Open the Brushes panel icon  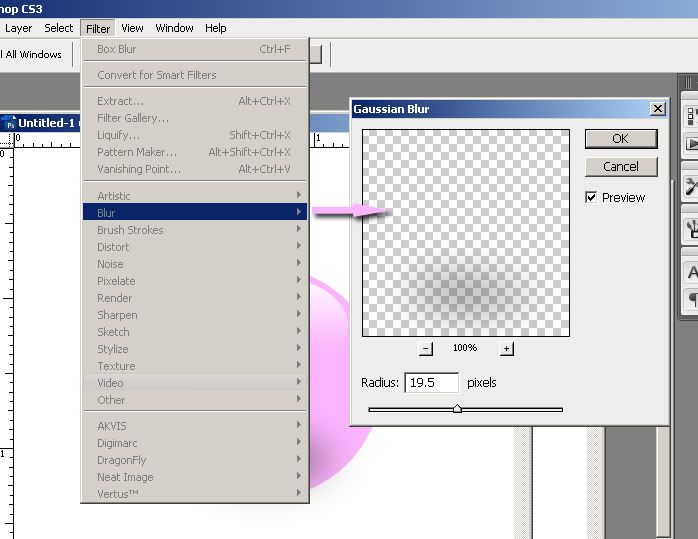(692, 229)
